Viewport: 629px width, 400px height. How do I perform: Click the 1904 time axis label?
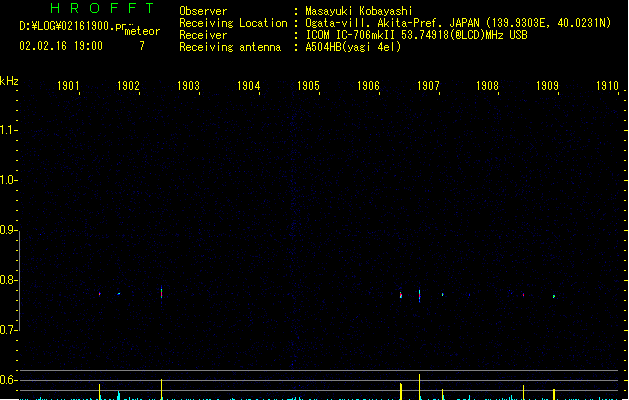pos(248,85)
